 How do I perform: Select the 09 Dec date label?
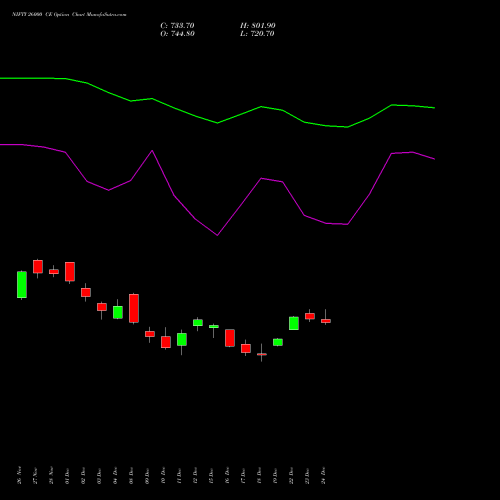[x=147, y=475]
